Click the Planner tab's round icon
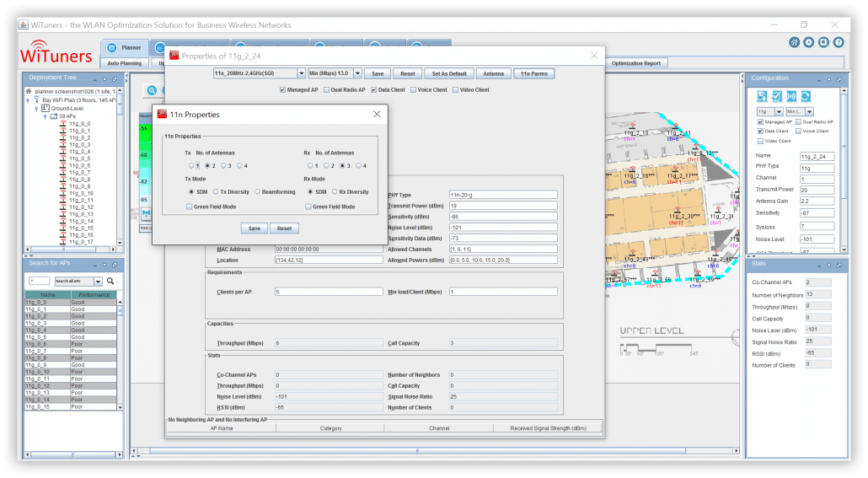Screen dimensions: 868x478 pyautogui.click(x=112, y=48)
